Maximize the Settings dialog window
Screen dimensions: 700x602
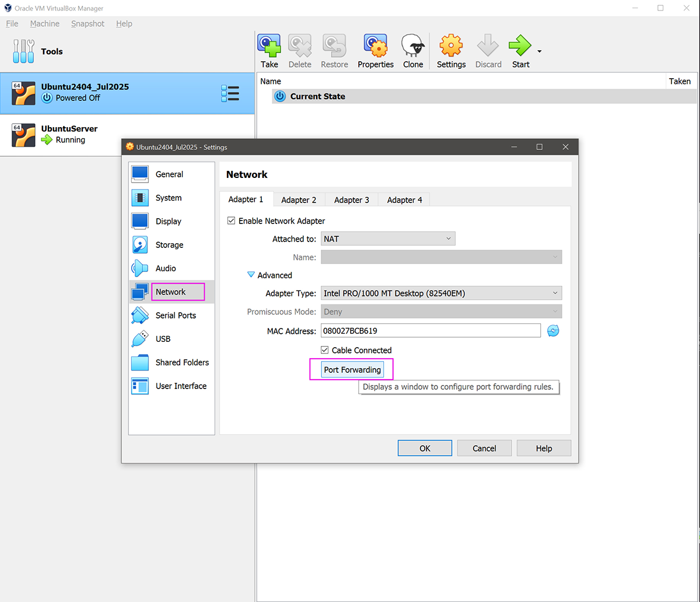pyautogui.click(x=539, y=147)
